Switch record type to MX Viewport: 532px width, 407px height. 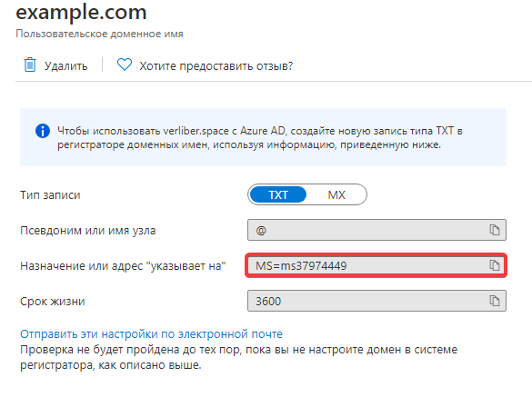(x=336, y=194)
